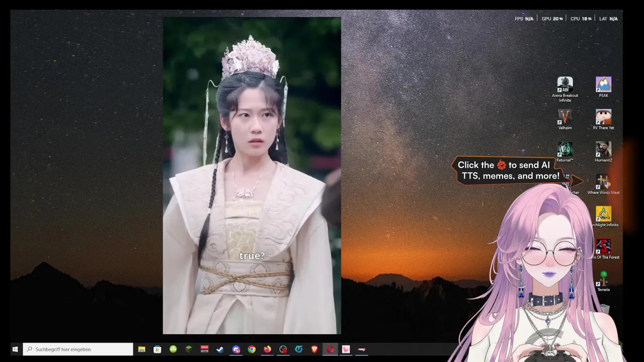Open Google Chrome from the taskbar
The height and width of the screenshot is (362, 644).
click(252, 349)
